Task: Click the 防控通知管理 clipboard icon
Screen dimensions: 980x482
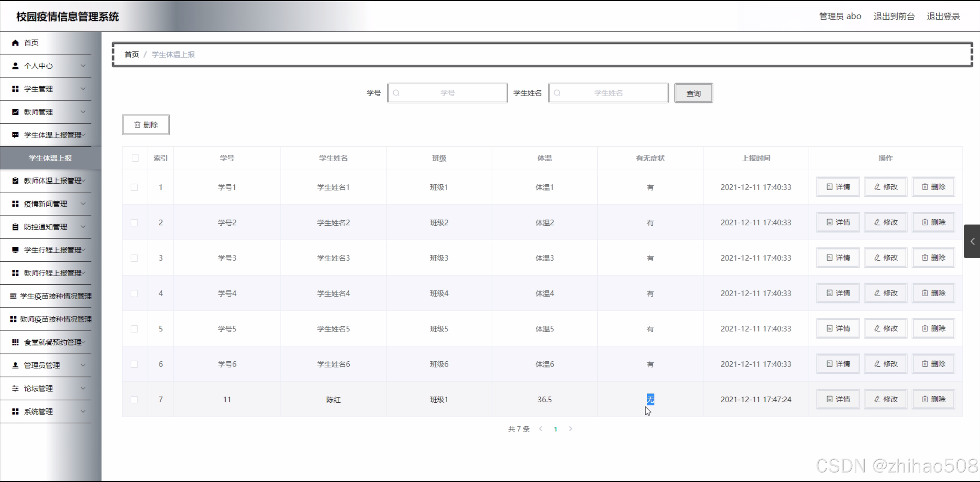Action: point(15,227)
